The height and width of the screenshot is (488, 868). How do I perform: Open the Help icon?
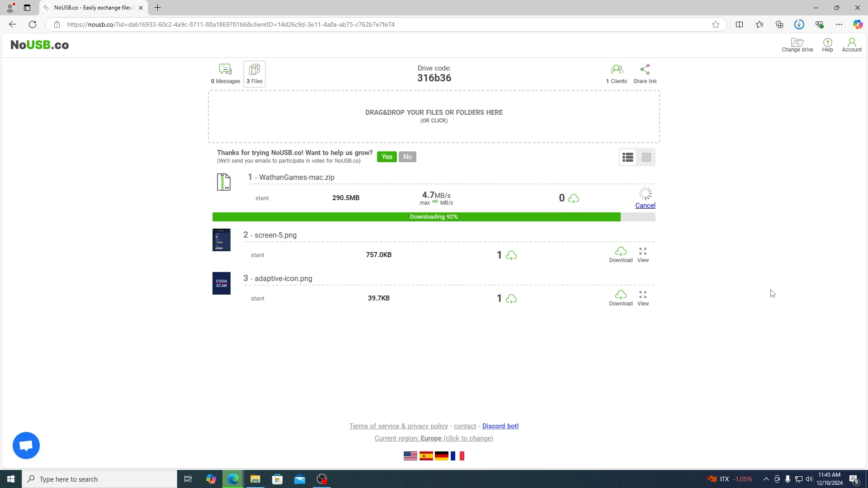tap(827, 45)
